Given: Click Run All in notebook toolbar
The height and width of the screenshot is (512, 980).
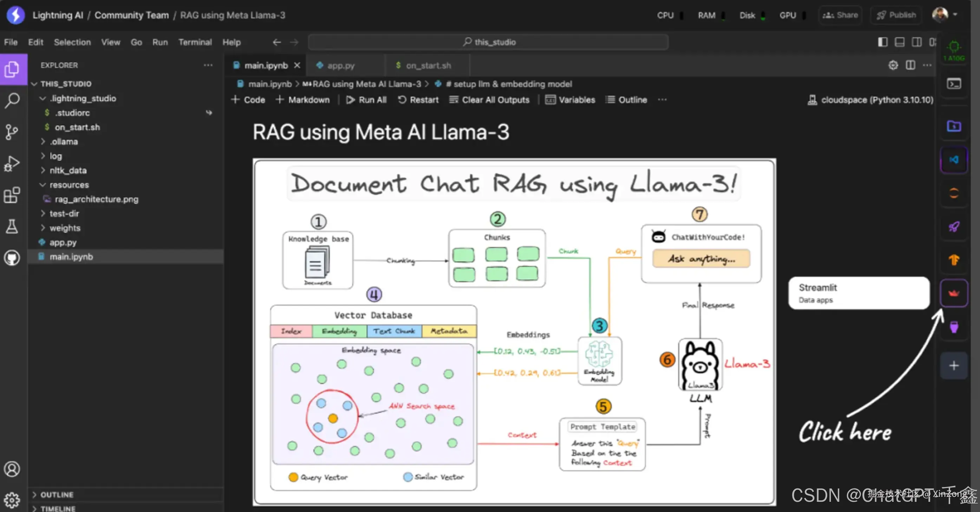Looking at the screenshot, I should pyautogui.click(x=366, y=100).
